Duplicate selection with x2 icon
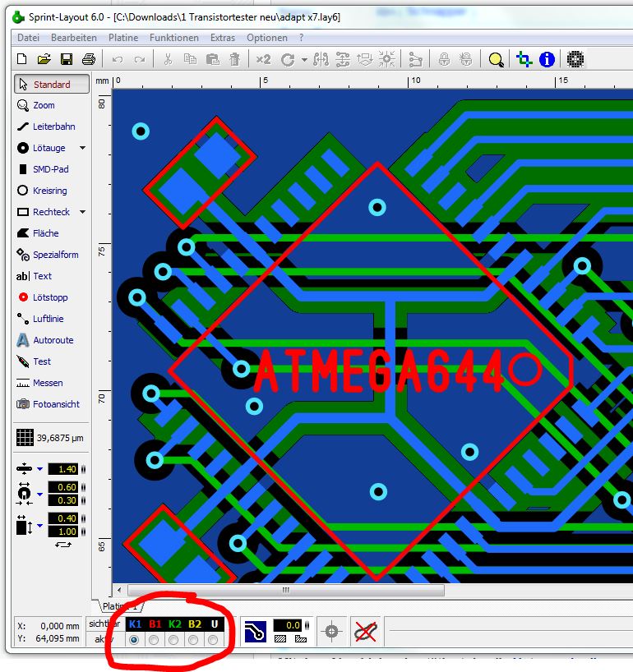 click(263, 59)
